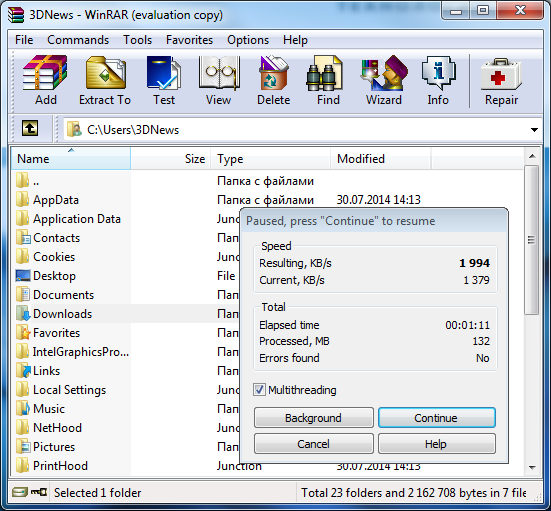Open the View file tool

pos(219,80)
